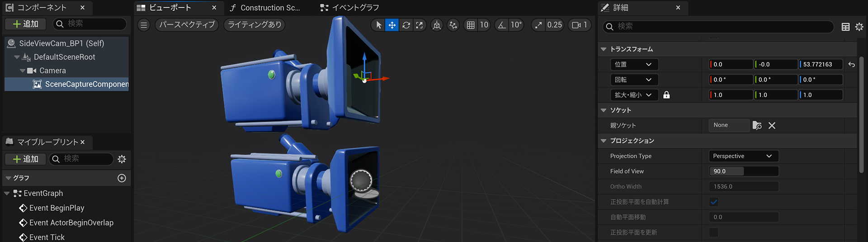
Task: Switch to the Construction Script tab
Action: (270, 8)
